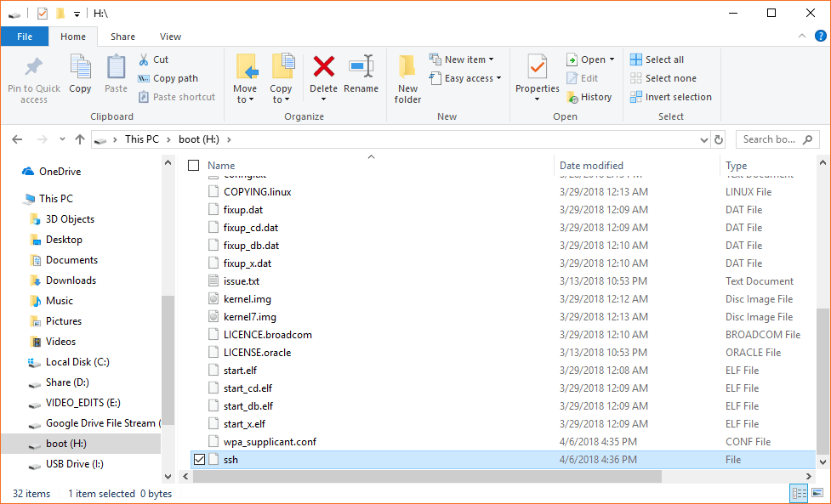Select start_x.elf file
Screen dimensions: 831x504
[x=244, y=424]
